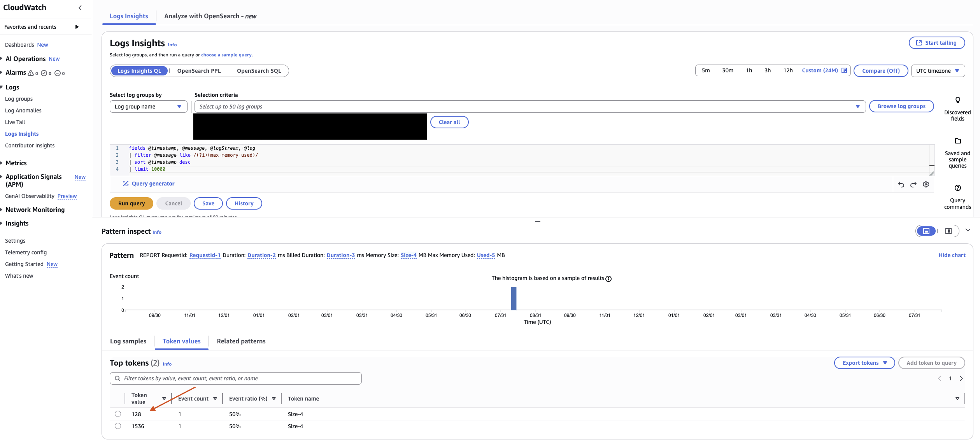Switch to the Related patterns tab
Screen dimensions: 980x441
241,341
